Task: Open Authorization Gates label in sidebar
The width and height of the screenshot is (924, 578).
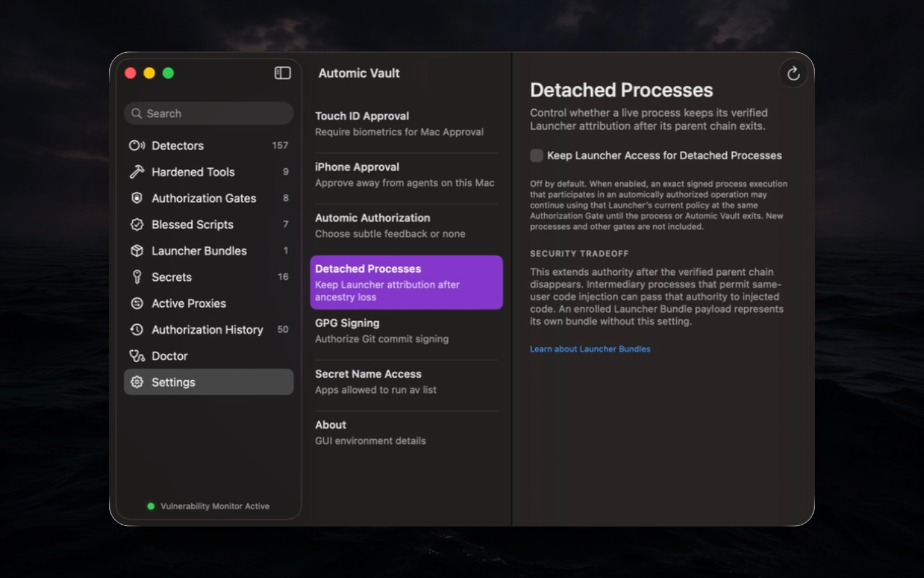Action: (x=204, y=198)
